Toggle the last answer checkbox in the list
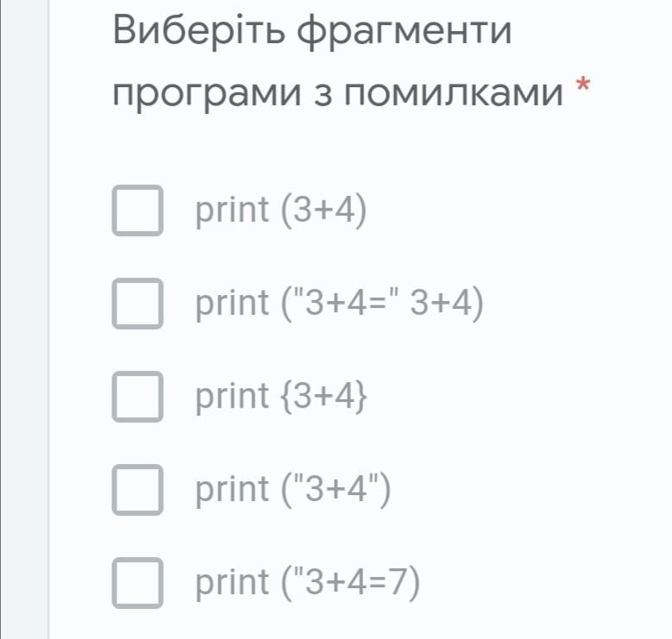Screen dimensions: 672x639 tap(136, 583)
